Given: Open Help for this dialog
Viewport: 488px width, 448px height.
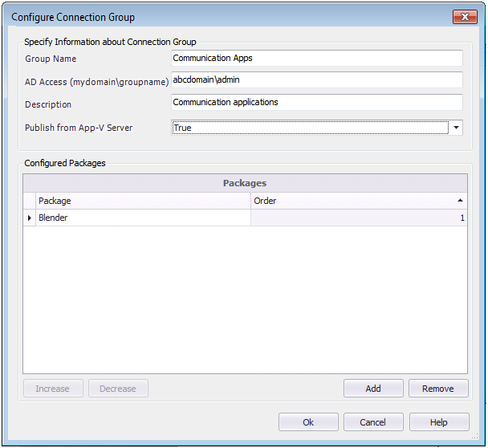Looking at the screenshot, I should click(438, 422).
